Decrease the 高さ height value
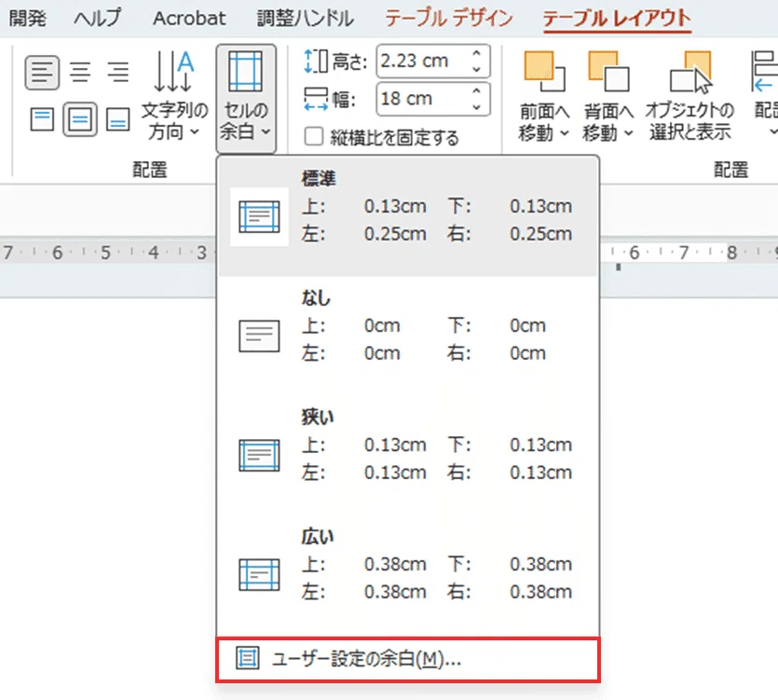 [477, 69]
